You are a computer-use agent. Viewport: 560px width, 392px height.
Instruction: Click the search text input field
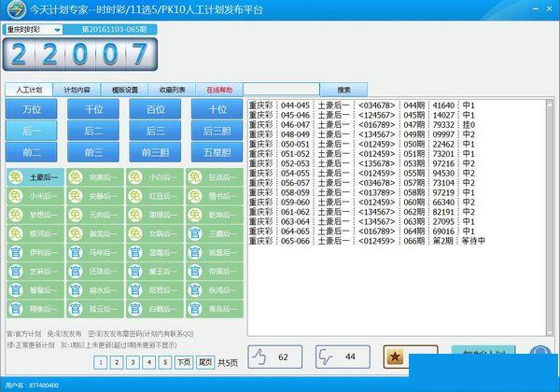click(281, 90)
